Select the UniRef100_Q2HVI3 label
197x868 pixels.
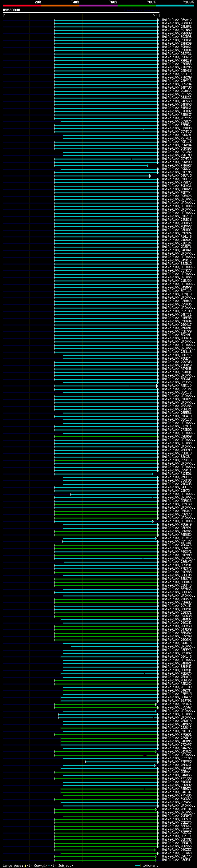tap(176, 81)
